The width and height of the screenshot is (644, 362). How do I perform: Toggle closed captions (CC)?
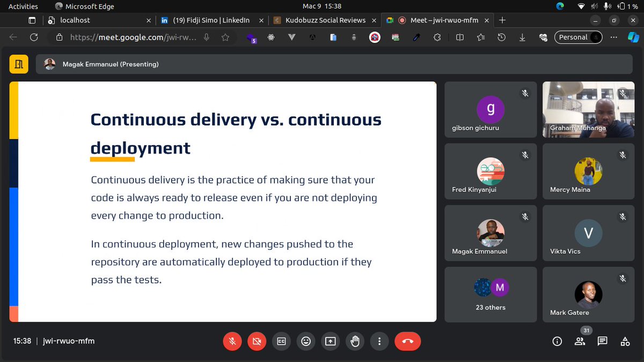(281, 341)
